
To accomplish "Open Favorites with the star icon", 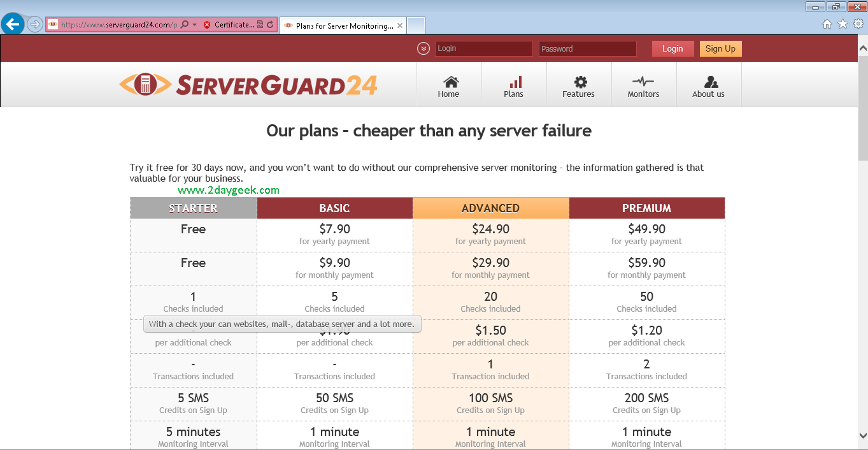I will [843, 24].
